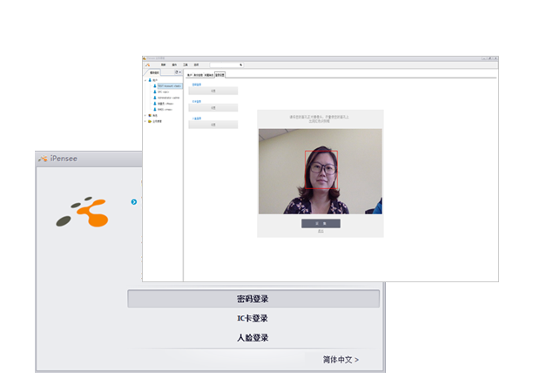
Task: Choose 人脸登录 face login option
Action: tap(253, 338)
